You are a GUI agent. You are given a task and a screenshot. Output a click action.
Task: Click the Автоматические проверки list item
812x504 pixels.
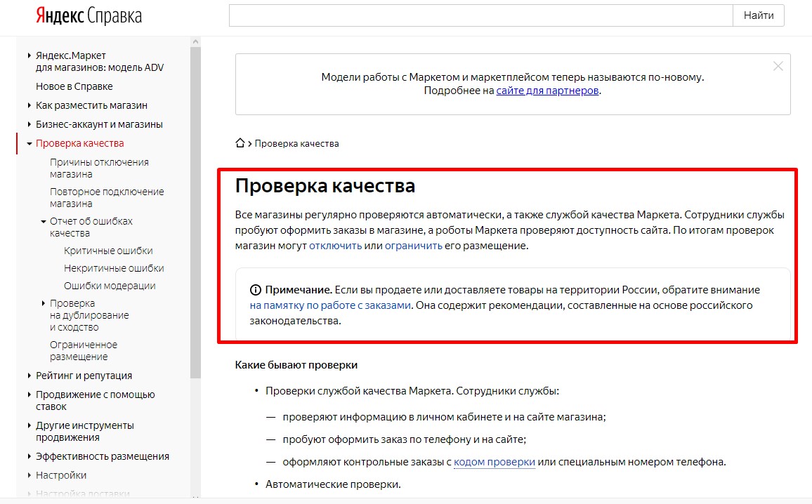(x=333, y=484)
